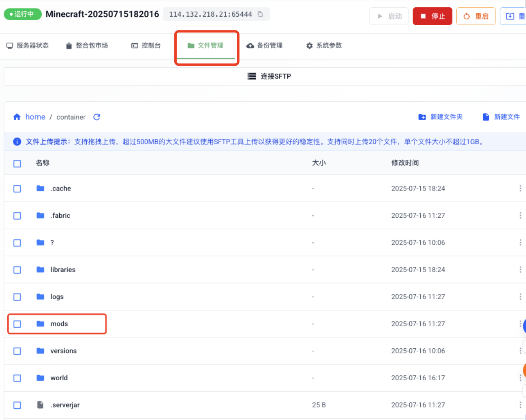Check the logs folder checkbox
Viewport: 526px width, 420px height.
17,297
